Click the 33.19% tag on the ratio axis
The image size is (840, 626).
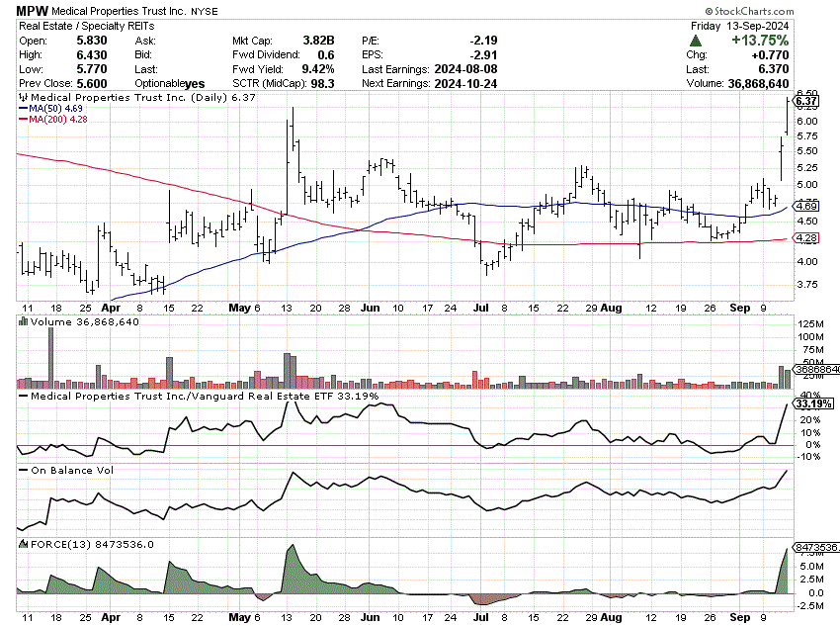point(812,403)
